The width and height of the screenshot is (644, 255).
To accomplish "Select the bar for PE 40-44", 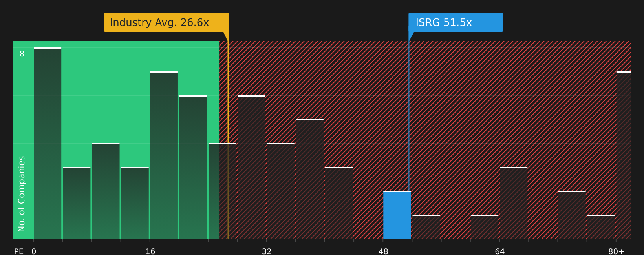I will click(339, 203).
